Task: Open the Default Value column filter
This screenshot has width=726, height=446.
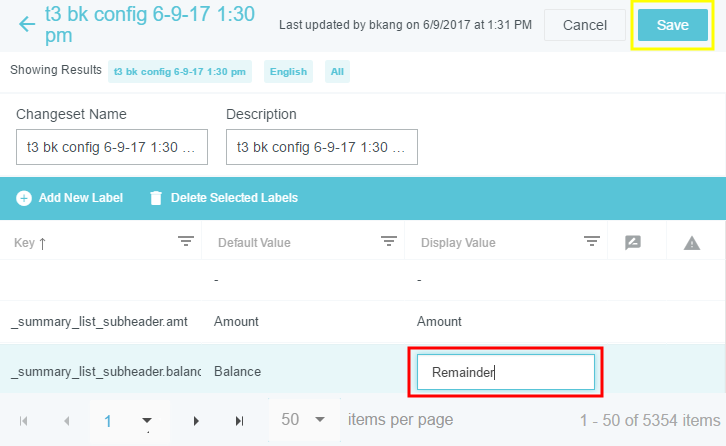Action: click(x=389, y=242)
